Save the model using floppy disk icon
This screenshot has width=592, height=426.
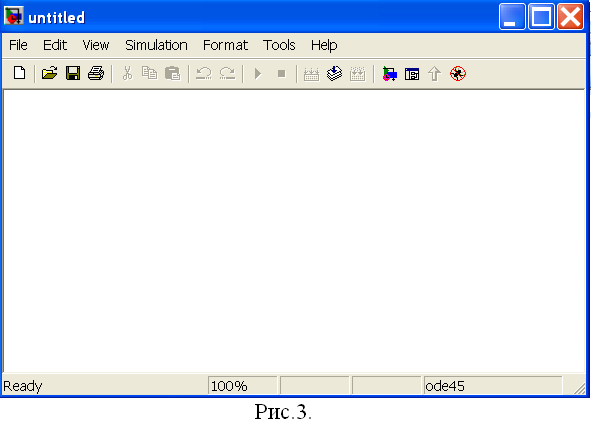[73, 73]
